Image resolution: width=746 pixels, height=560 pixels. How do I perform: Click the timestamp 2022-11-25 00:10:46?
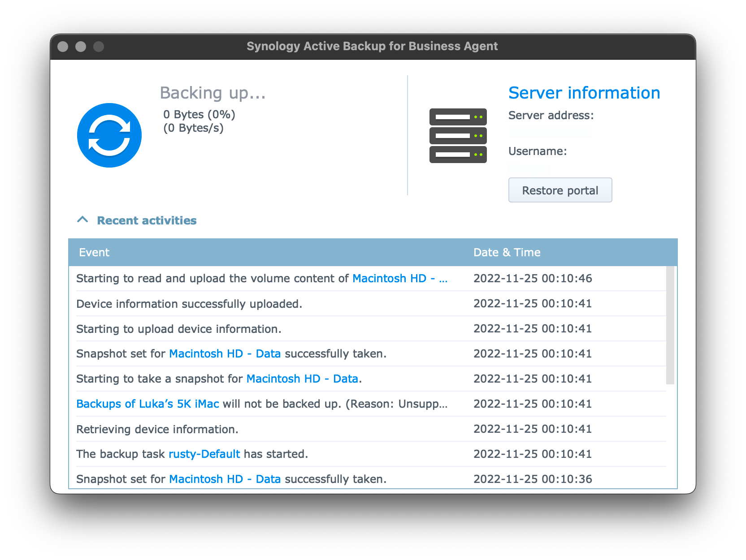[x=533, y=278]
